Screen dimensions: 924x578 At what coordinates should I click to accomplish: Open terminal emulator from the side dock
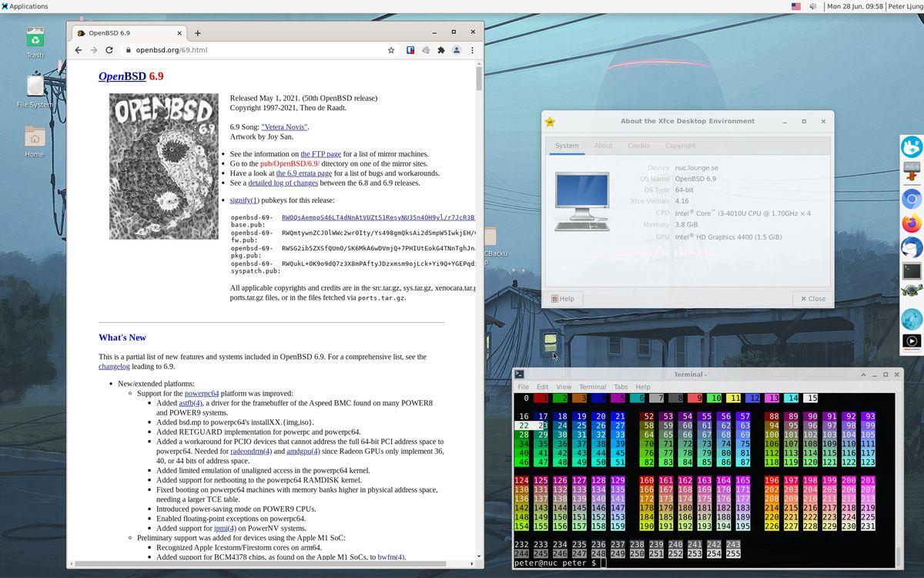pos(912,271)
